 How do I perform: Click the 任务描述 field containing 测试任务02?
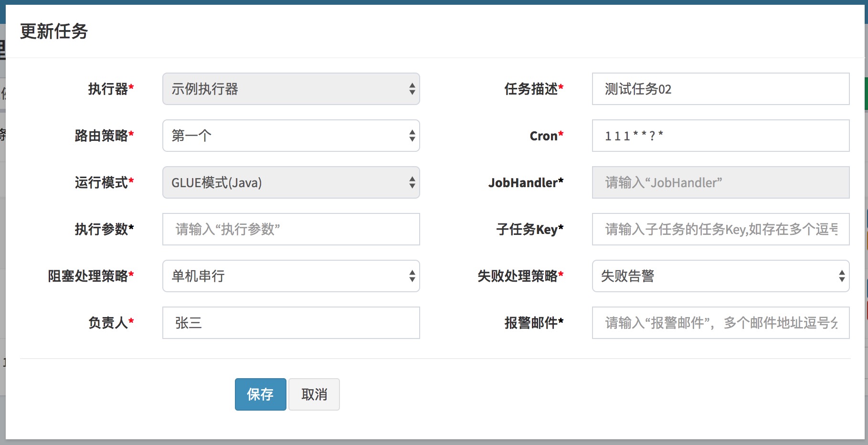point(720,89)
